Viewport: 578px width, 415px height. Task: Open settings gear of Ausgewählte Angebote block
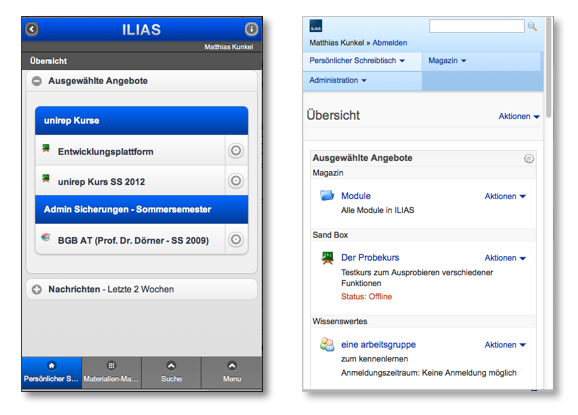click(x=529, y=158)
